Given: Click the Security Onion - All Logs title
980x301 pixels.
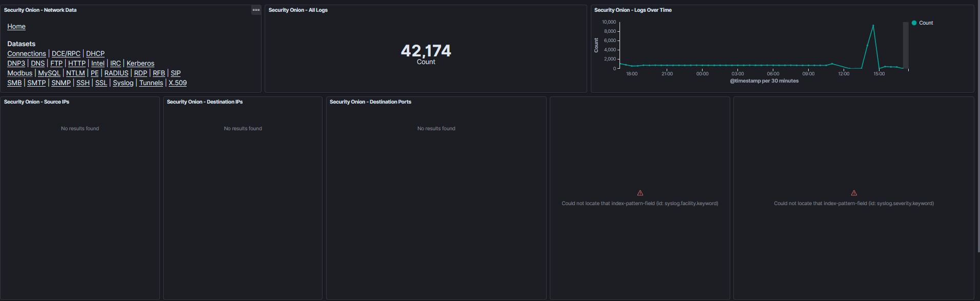Looking at the screenshot, I should pyautogui.click(x=298, y=10).
